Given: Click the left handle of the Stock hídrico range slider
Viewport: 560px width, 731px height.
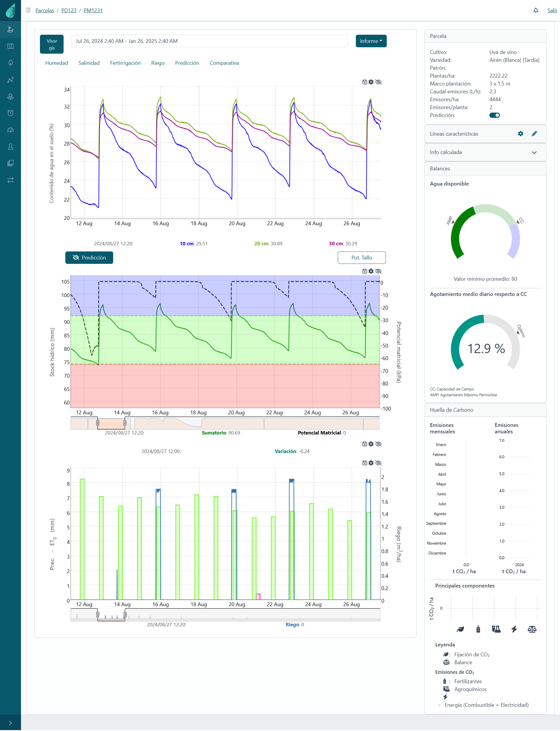Looking at the screenshot, I should coord(98,423).
